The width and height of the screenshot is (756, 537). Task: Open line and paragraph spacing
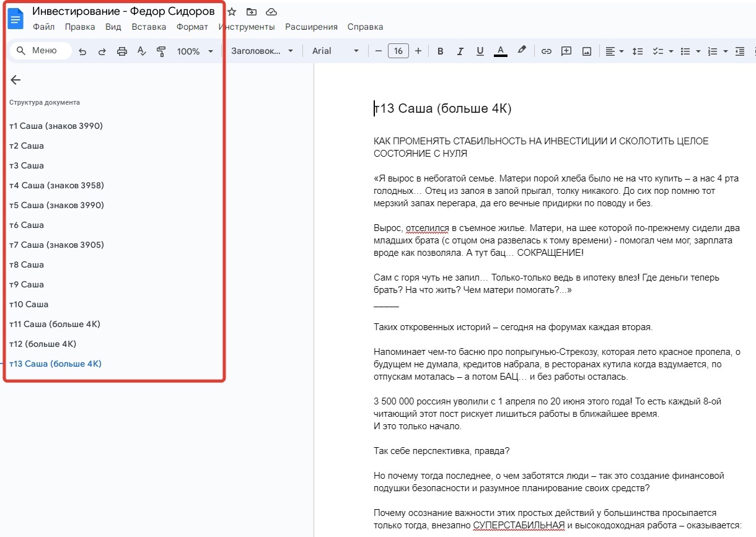(638, 51)
